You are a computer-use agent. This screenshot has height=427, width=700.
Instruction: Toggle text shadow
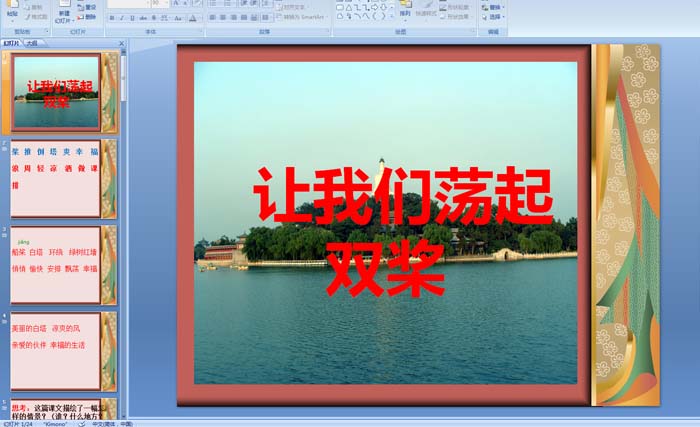click(154, 18)
